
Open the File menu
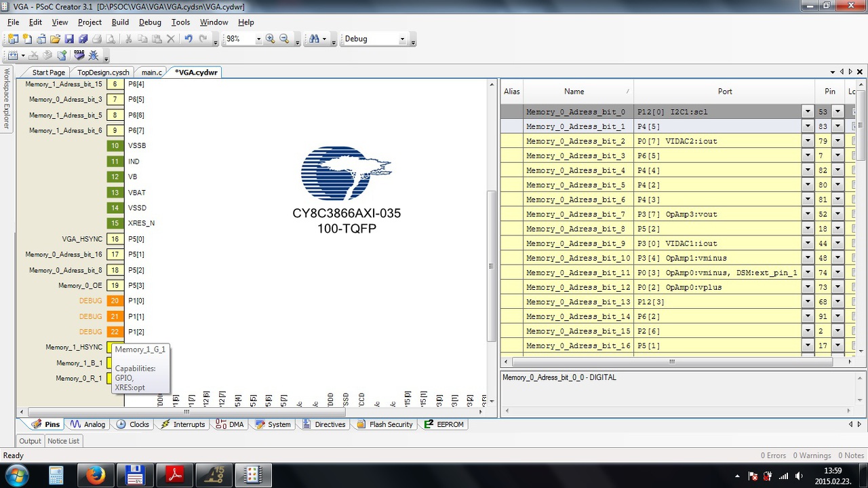pos(13,22)
